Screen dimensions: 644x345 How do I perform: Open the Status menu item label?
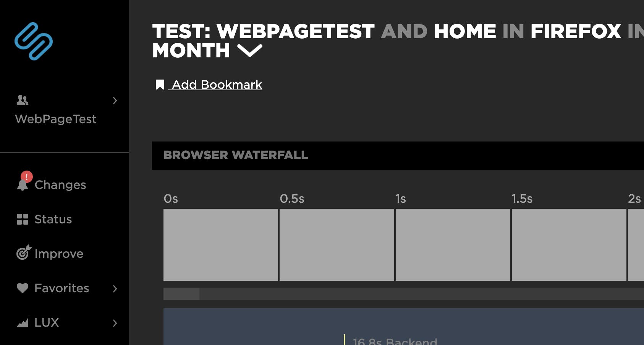[53, 219]
